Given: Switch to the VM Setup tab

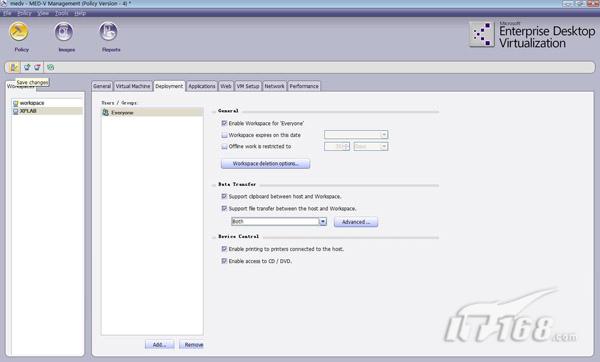Looking at the screenshot, I should (x=248, y=86).
